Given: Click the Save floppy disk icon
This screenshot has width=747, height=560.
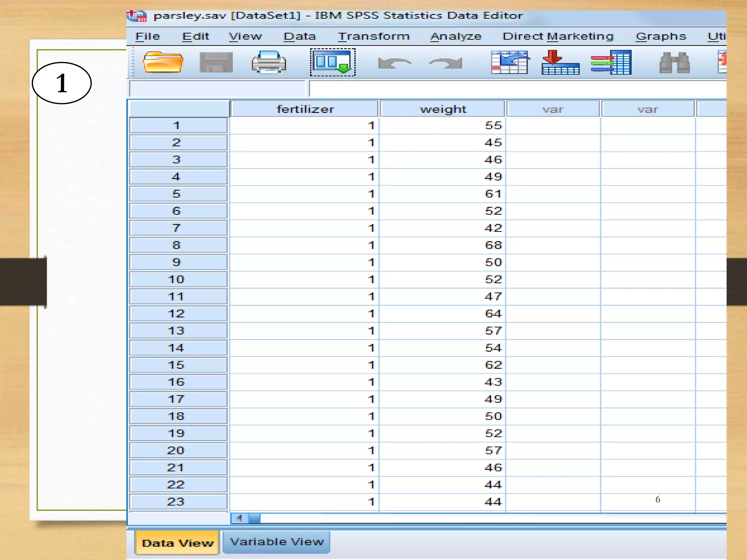Looking at the screenshot, I should (x=216, y=62).
